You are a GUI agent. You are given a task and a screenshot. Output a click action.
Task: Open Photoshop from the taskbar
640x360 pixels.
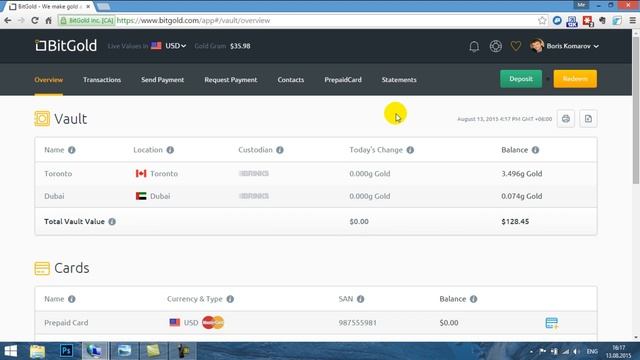click(x=67, y=351)
